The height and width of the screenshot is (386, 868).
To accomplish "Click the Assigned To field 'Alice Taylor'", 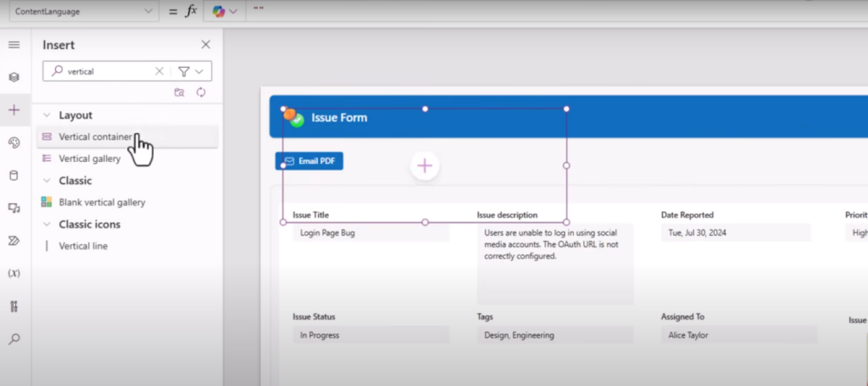I will point(739,335).
